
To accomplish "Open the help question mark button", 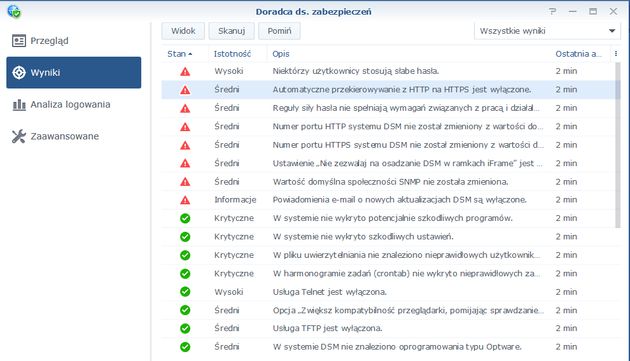I will coord(553,11).
